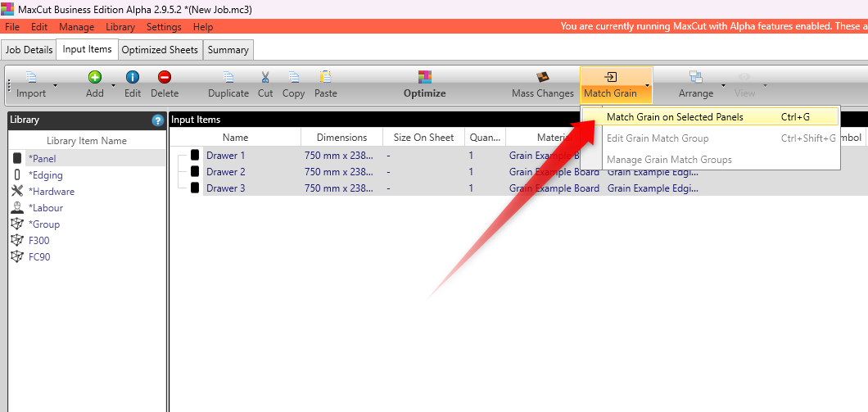This screenshot has width=868, height=412.
Task: Click the Paste clipboard icon
Action: click(x=326, y=78)
